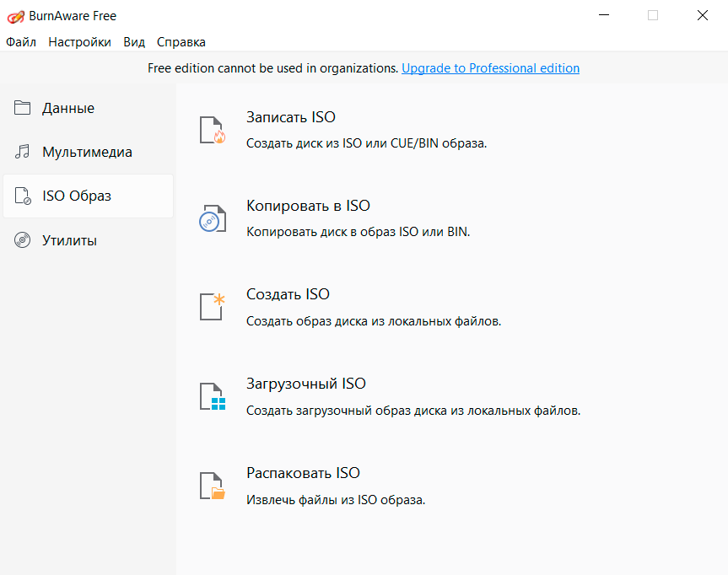Switch to the Мультимедиа category
728x575 pixels.
[x=87, y=153]
